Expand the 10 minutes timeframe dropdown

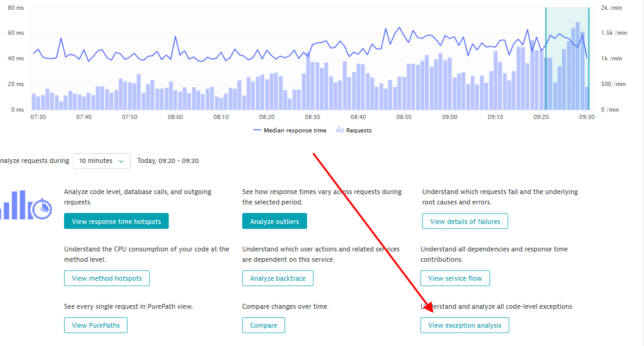coord(101,161)
